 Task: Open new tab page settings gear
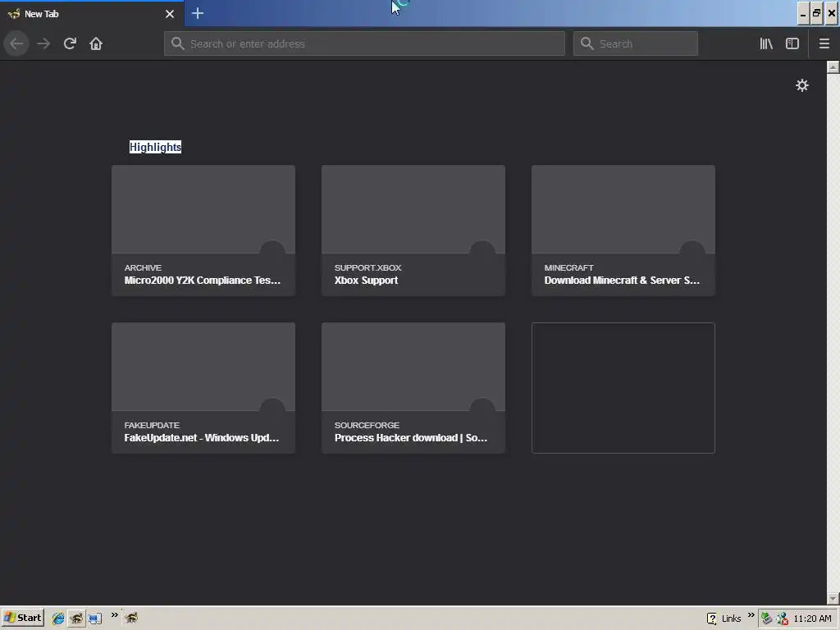point(802,85)
